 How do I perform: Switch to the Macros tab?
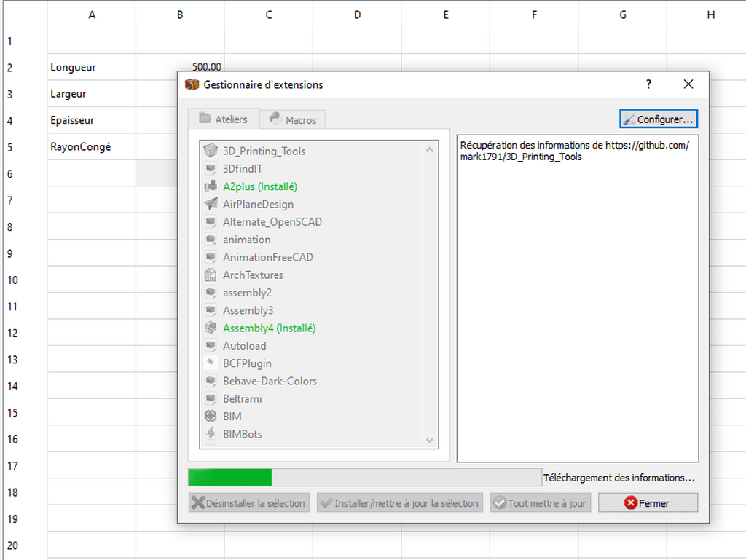293,120
